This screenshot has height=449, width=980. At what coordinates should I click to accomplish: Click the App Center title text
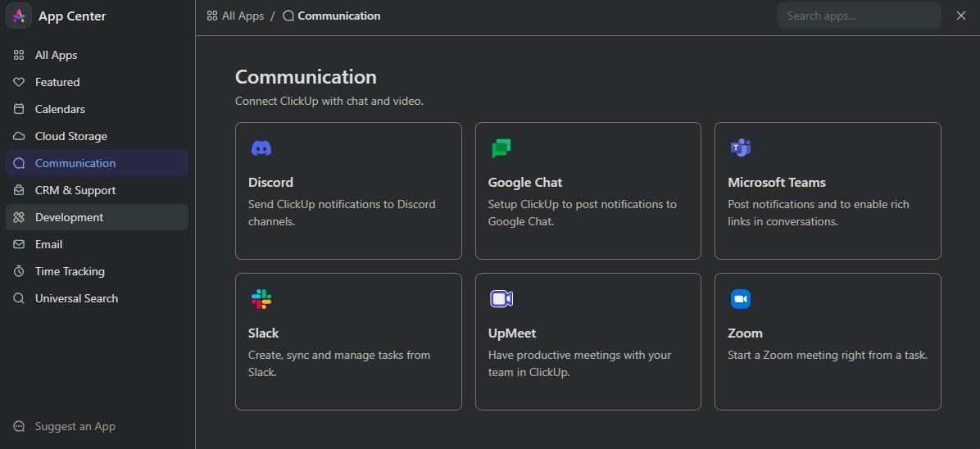click(x=72, y=16)
